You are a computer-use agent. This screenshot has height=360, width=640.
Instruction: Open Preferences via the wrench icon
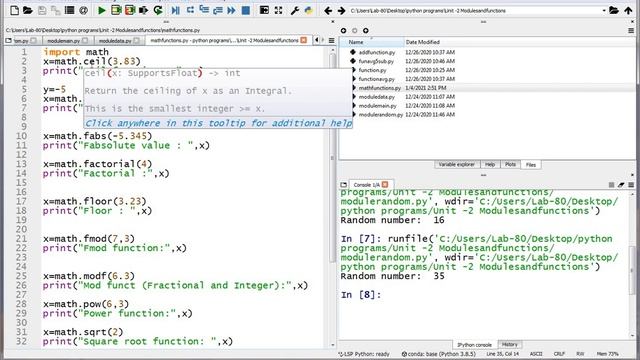(x=294, y=10)
